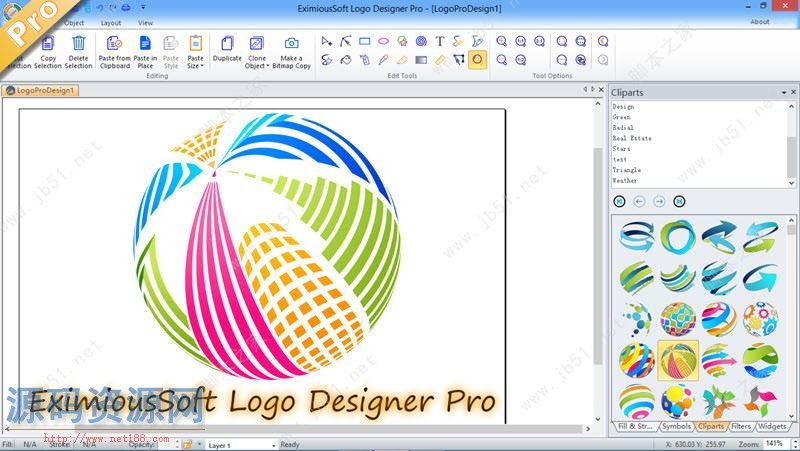Click the Paste in Place button

(x=145, y=52)
